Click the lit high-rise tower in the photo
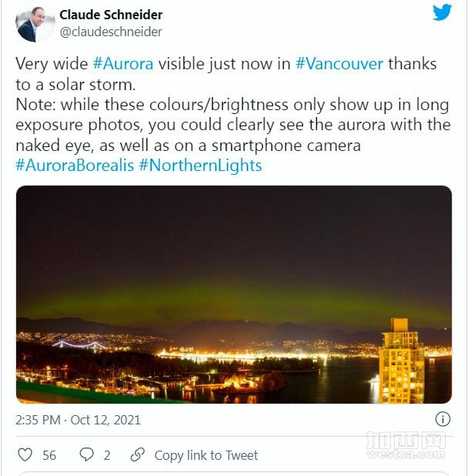This screenshot has width=468, height=476. point(401,360)
